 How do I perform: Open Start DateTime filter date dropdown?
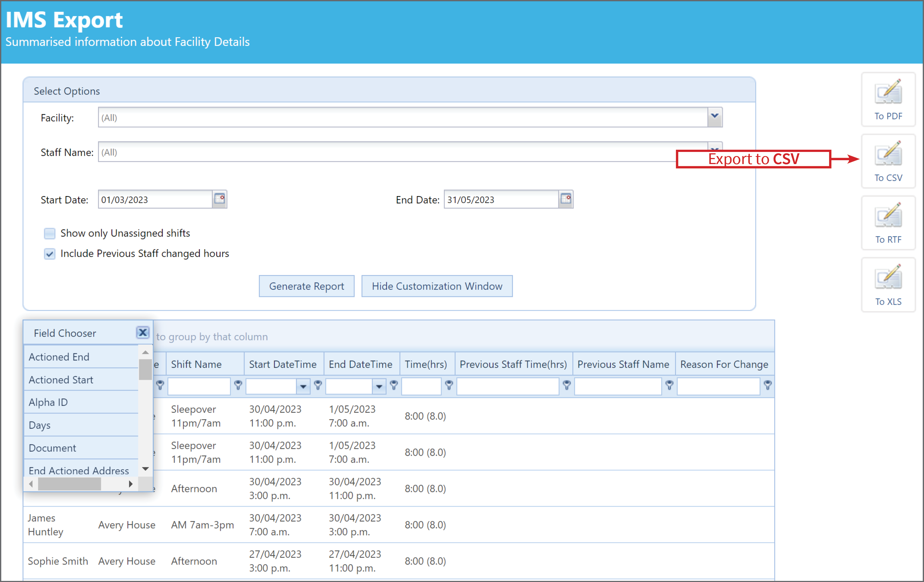click(303, 386)
